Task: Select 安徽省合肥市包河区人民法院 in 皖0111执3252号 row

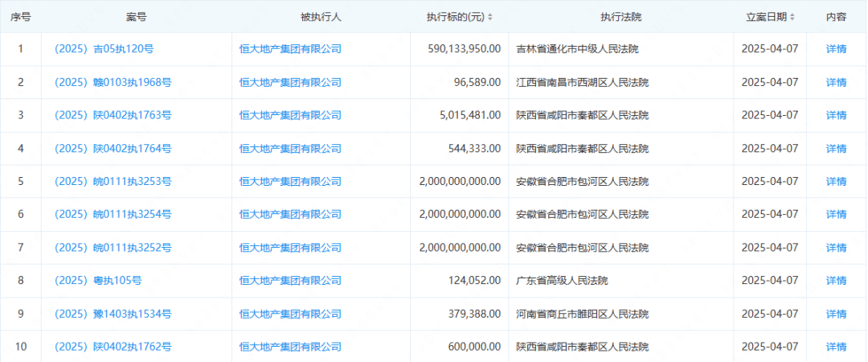Action: pyautogui.click(x=583, y=247)
